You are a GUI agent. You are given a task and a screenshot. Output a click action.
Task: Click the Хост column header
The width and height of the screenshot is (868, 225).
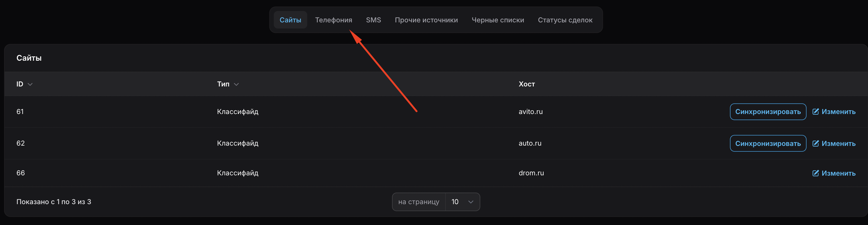point(526,84)
